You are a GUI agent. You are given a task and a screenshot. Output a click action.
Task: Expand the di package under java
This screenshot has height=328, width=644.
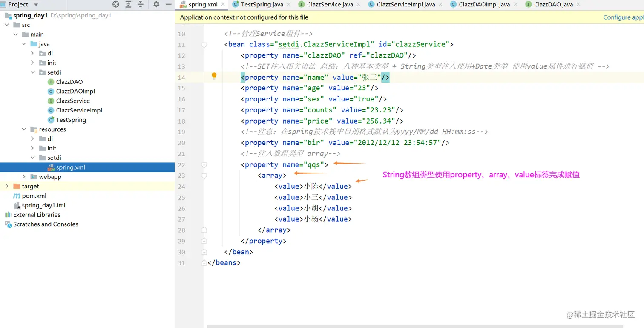pyautogui.click(x=32, y=53)
